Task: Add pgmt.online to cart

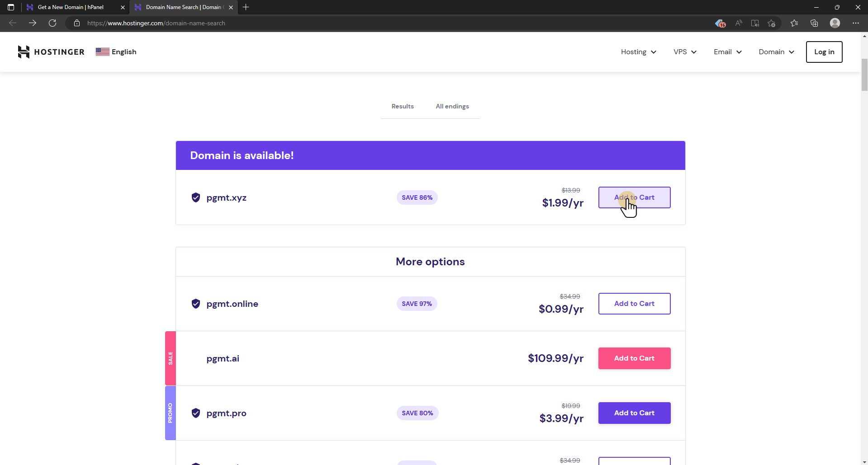Action: tap(634, 304)
